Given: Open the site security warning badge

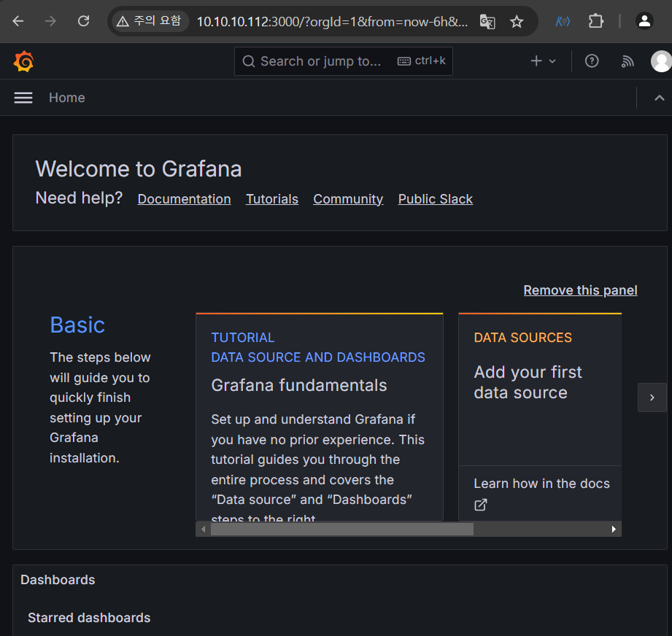Looking at the screenshot, I should (149, 21).
